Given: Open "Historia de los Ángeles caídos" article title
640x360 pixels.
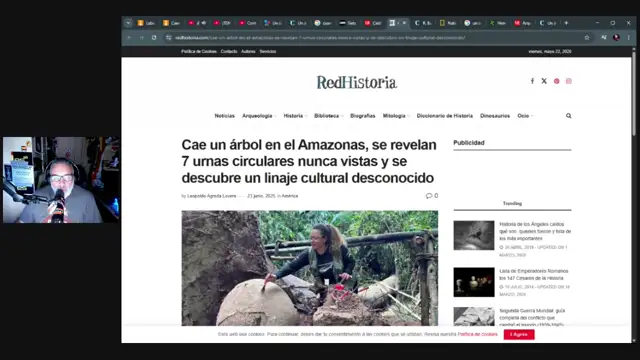Looking at the screenshot, I should tap(535, 231).
